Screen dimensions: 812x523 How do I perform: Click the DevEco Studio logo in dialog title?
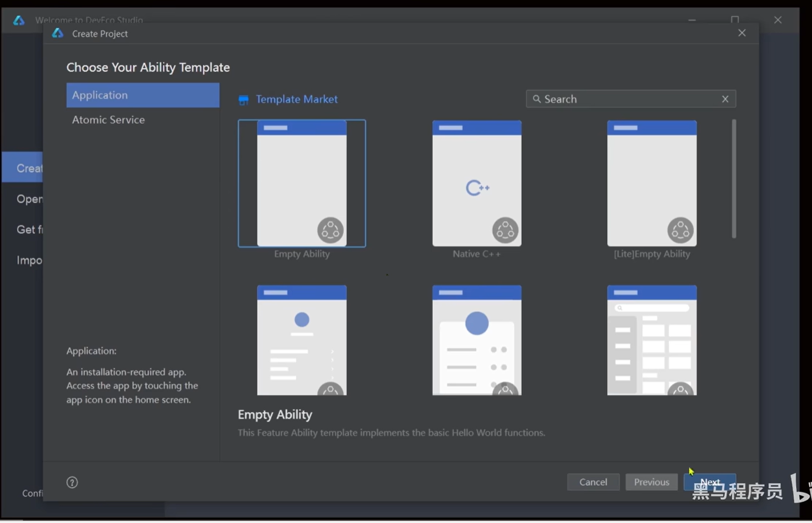pyautogui.click(x=58, y=33)
